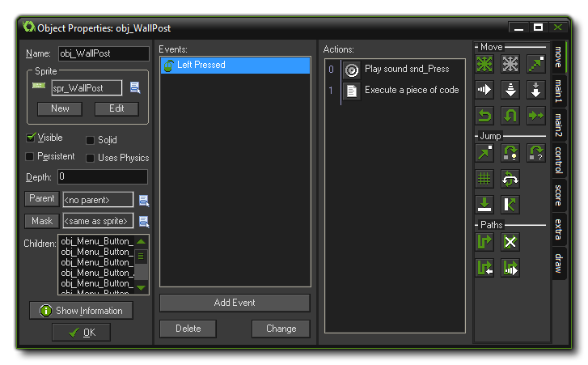Select the Move Free action icon

point(510,65)
